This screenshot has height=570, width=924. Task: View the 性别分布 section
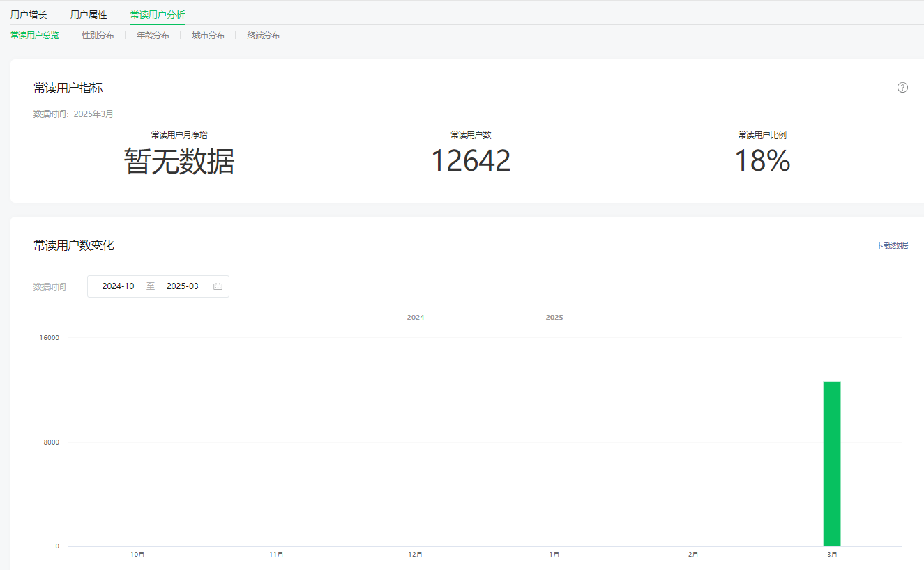click(x=98, y=36)
